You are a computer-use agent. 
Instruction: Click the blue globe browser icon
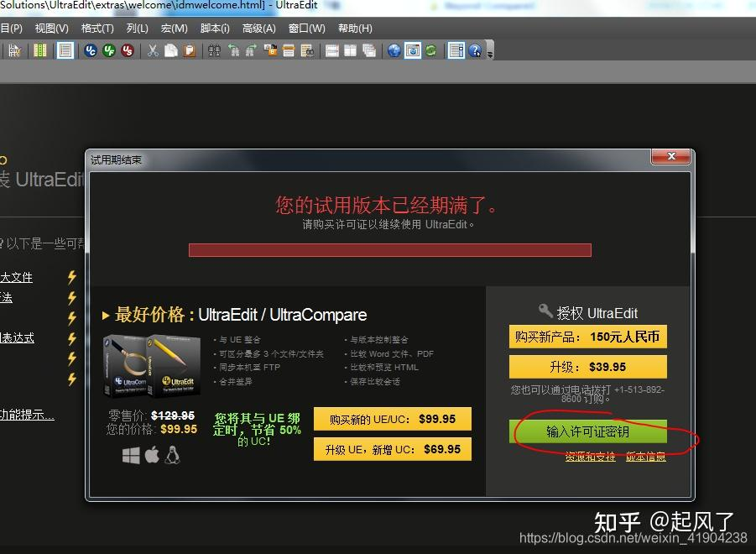394,50
